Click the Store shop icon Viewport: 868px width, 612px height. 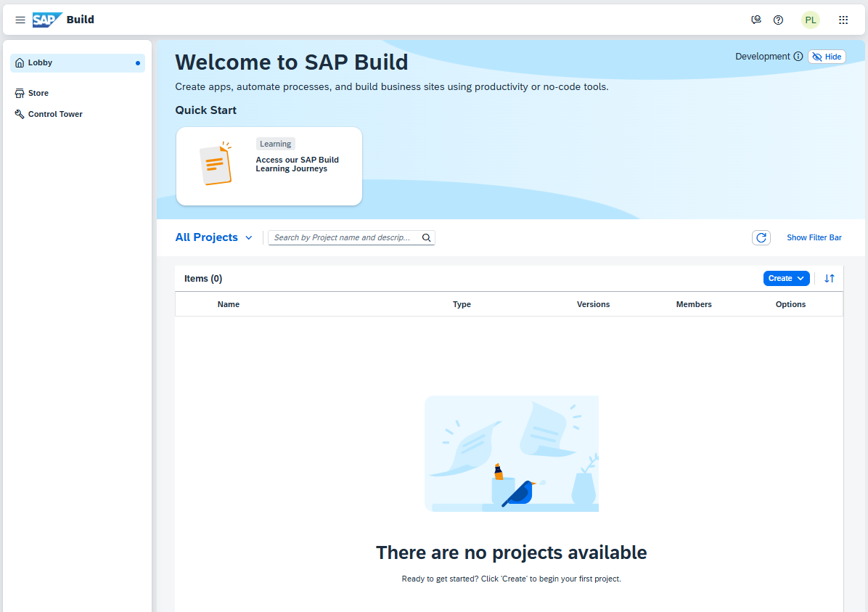tap(20, 93)
